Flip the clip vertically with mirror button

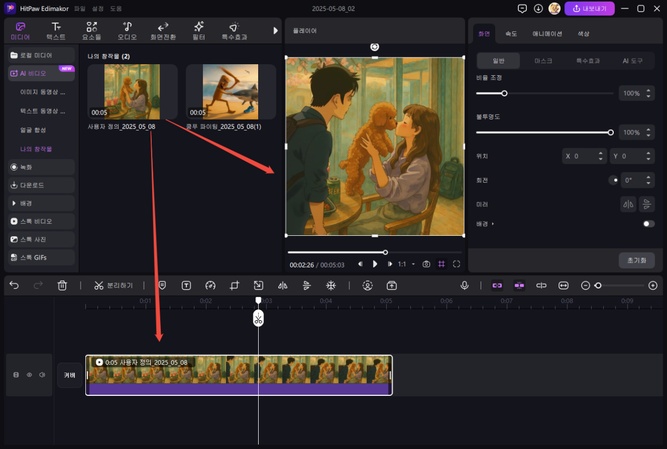click(x=647, y=205)
